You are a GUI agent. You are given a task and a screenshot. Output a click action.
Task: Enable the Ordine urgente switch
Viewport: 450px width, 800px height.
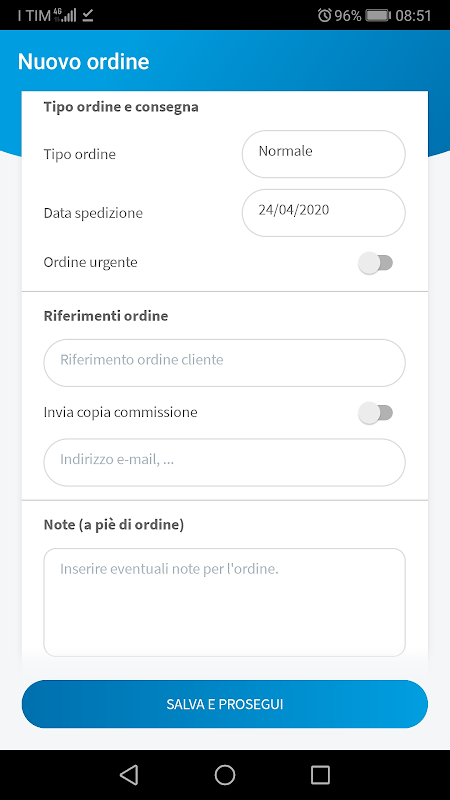click(x=376, y=263)
